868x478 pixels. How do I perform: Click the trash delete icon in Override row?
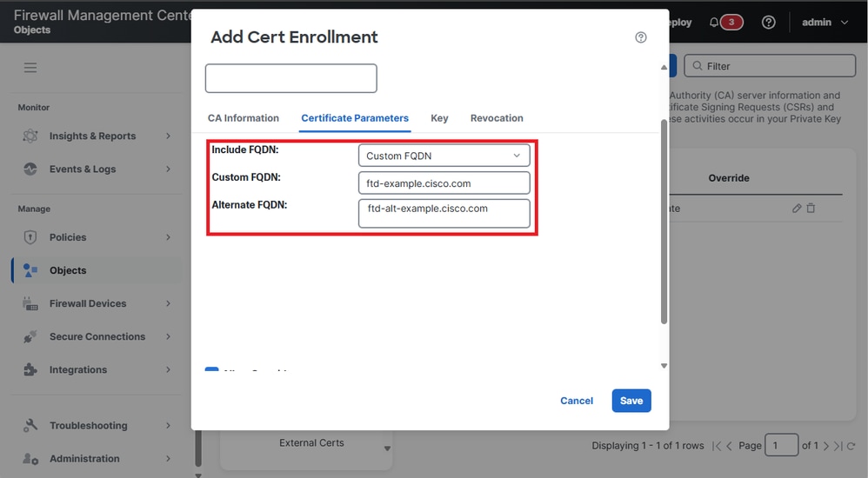[x=811, y=209]
